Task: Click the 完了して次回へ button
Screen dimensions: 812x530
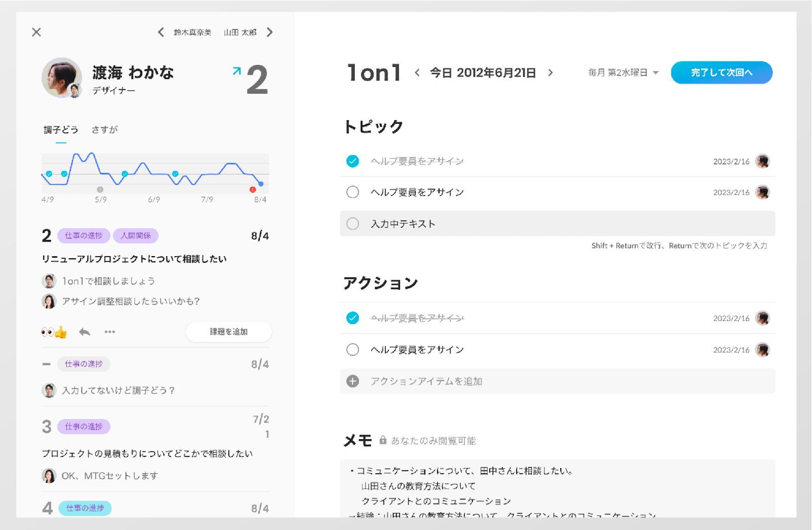Action: coord(721,73)
